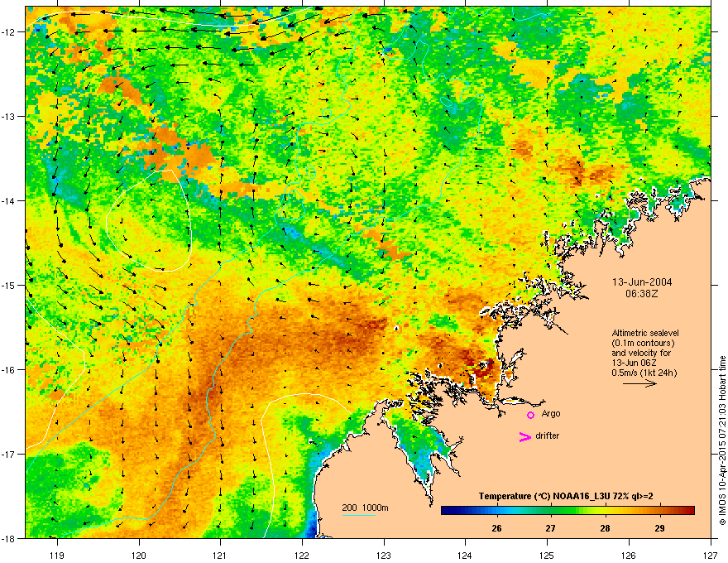Click the '200 1000m' depth label
The image size is (728, 563).
(365, 508)
